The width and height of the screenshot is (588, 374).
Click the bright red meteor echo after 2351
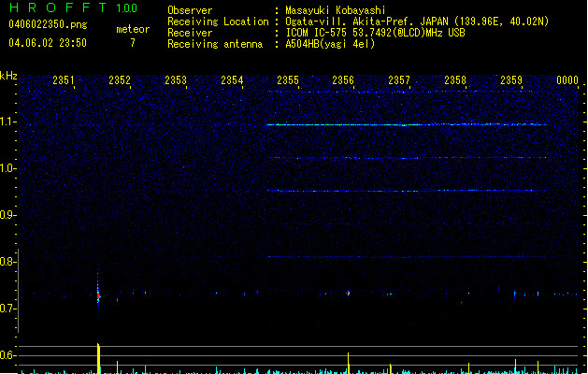pos(98,295)
